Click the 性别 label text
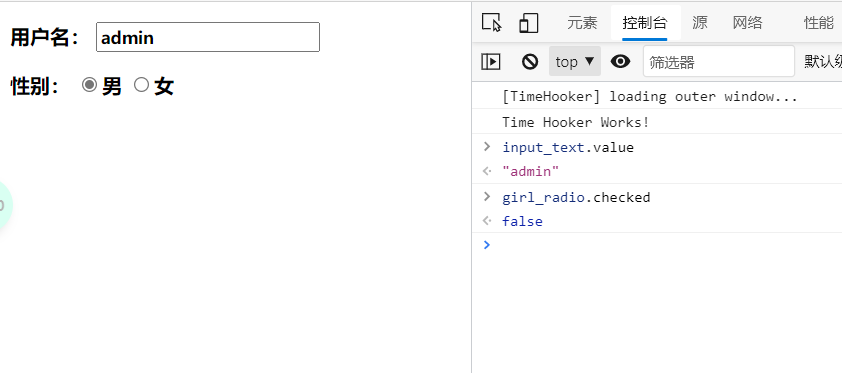Viewport: 842px width, 373px height. coord(35,86)
